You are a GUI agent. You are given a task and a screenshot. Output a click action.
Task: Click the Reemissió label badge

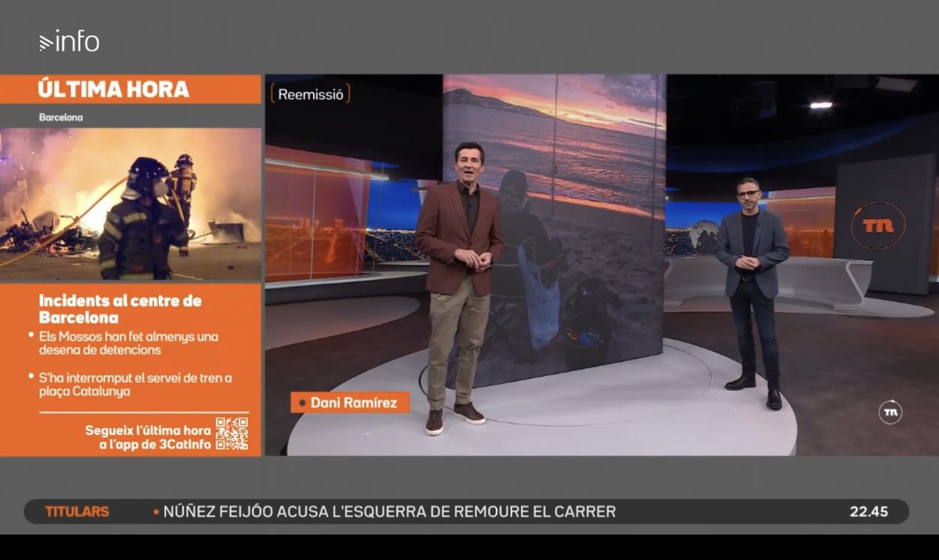point(311,94)
